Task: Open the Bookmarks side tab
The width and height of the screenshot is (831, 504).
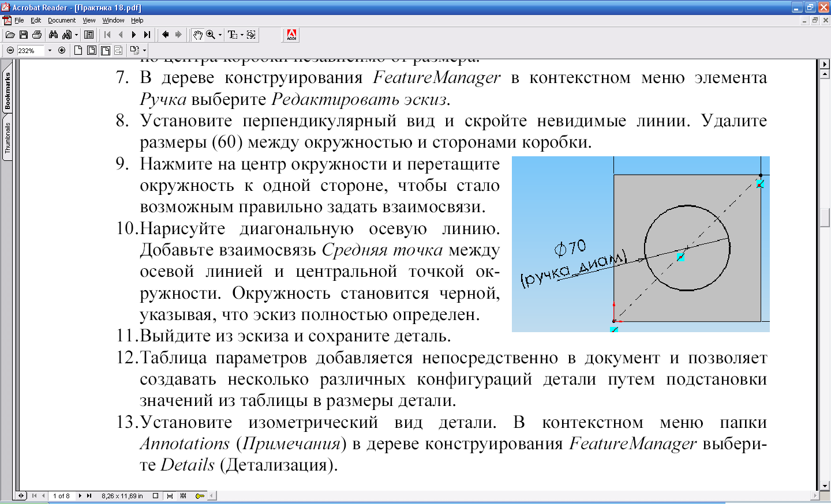Action: coord(8,91)
